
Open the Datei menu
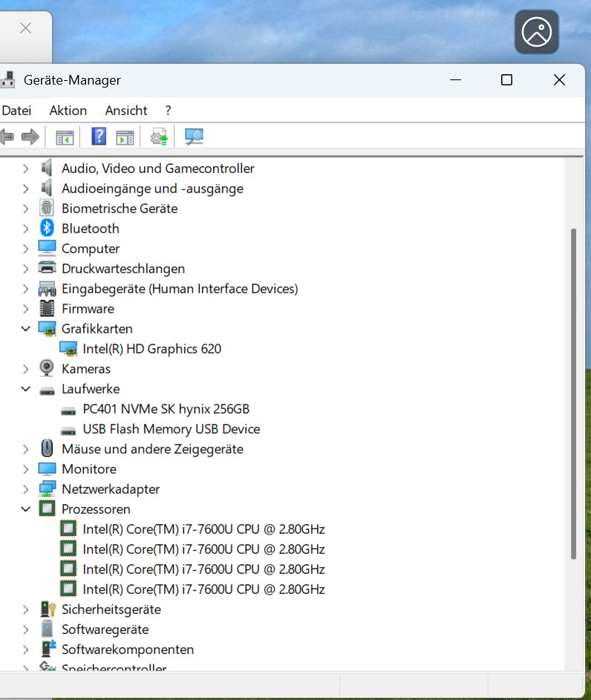[17, 111]
